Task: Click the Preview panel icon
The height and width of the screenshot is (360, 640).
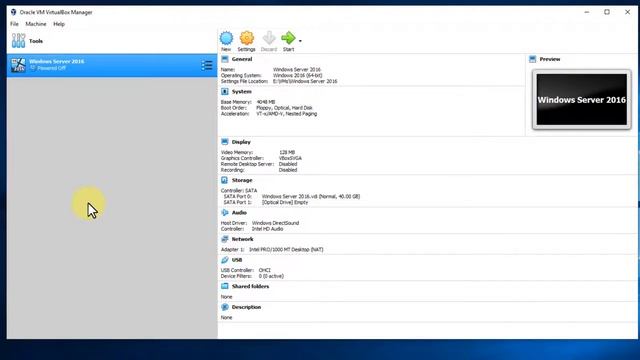Action: coord(532,59)
